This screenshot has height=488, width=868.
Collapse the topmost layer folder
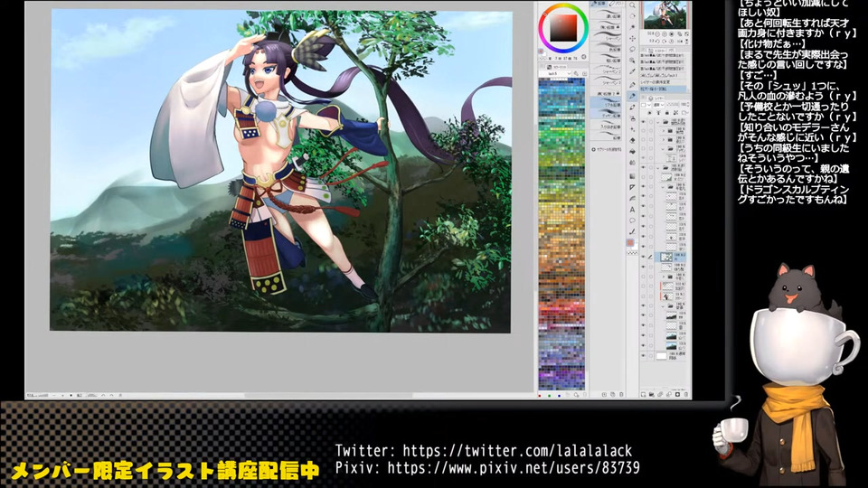click(x=657, y=122)
